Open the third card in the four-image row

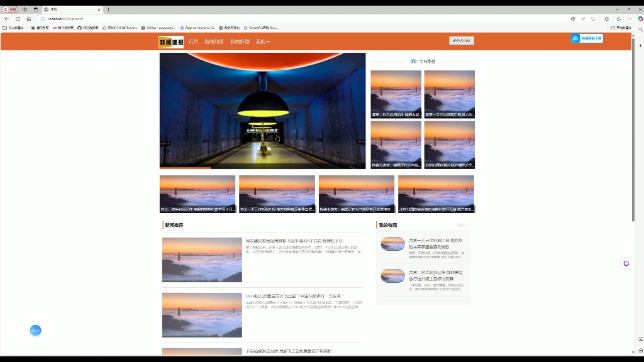coord(357,194)
